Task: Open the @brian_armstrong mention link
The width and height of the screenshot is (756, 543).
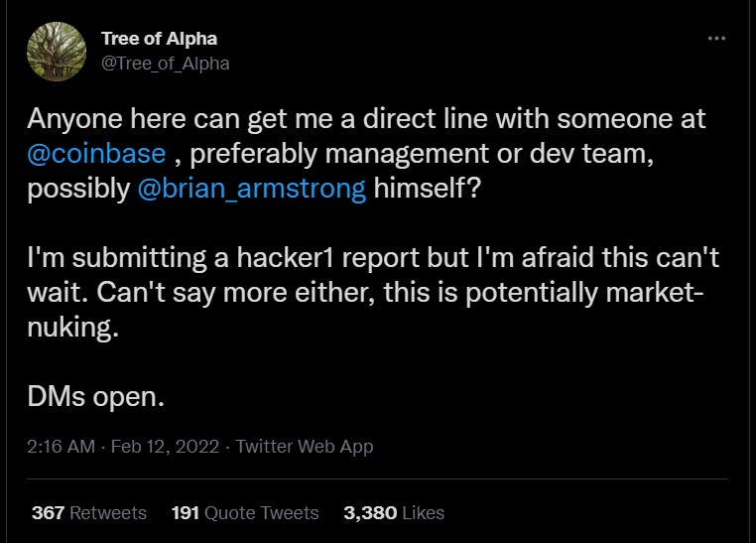Action: point(252,189)
